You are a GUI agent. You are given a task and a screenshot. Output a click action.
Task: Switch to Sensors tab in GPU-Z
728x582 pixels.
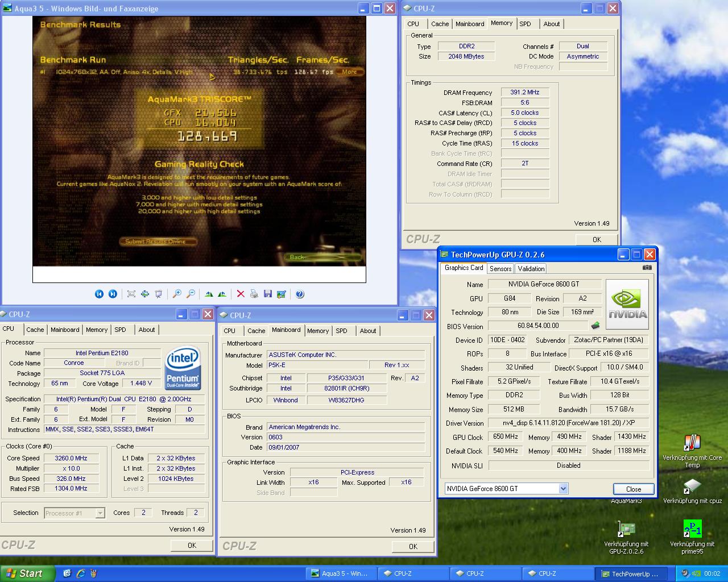(x=500, y=268)
